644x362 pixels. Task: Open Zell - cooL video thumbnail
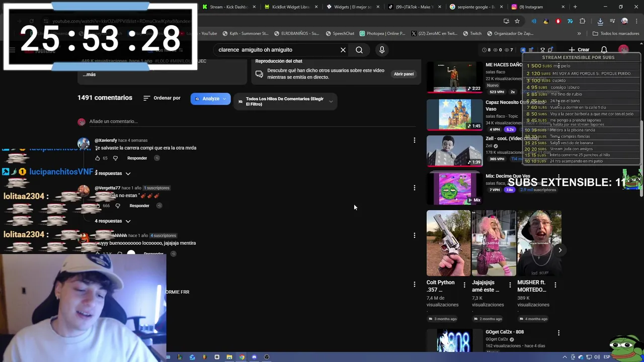click(455, 151)
